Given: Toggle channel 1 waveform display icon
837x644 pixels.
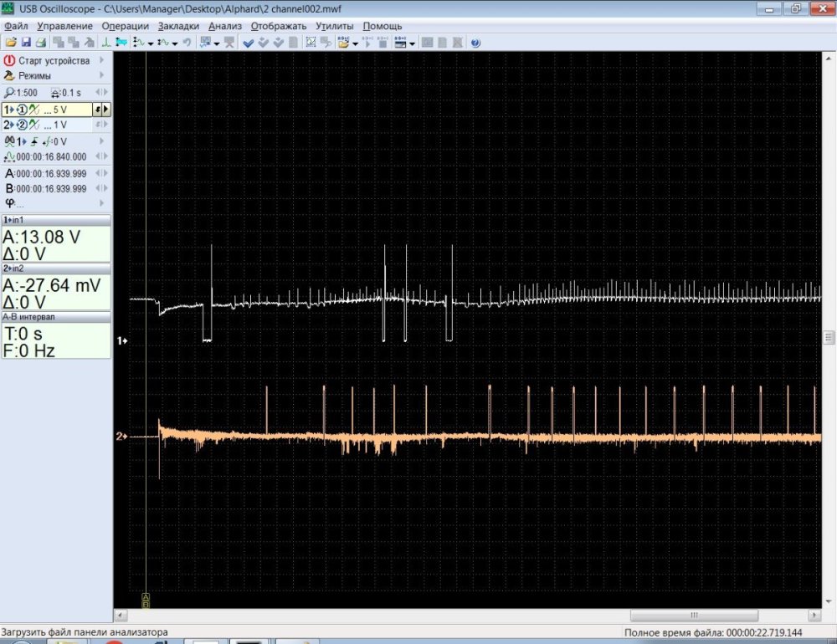Looking at the screenshot, I should coord(33,110).
